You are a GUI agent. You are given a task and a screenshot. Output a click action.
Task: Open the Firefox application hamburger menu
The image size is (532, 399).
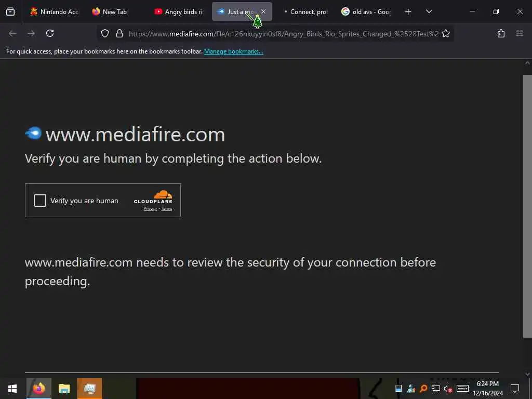pyautogui.click(x=520, y=33)
